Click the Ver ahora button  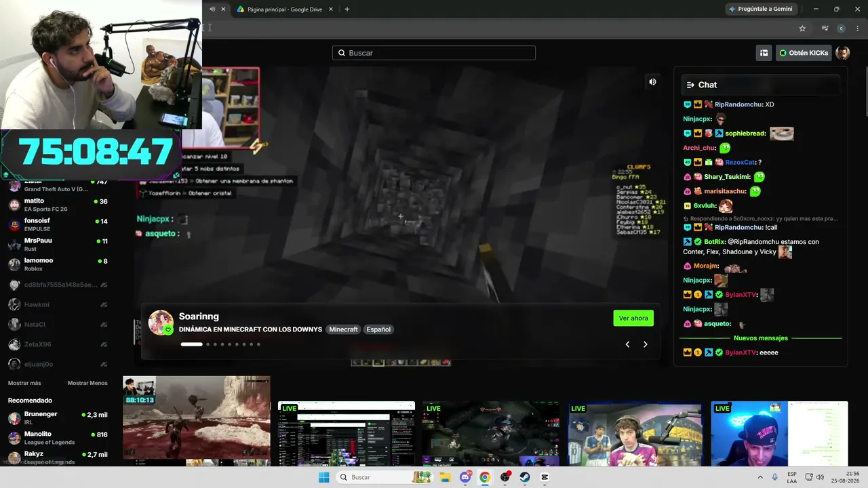pos(633,318)
